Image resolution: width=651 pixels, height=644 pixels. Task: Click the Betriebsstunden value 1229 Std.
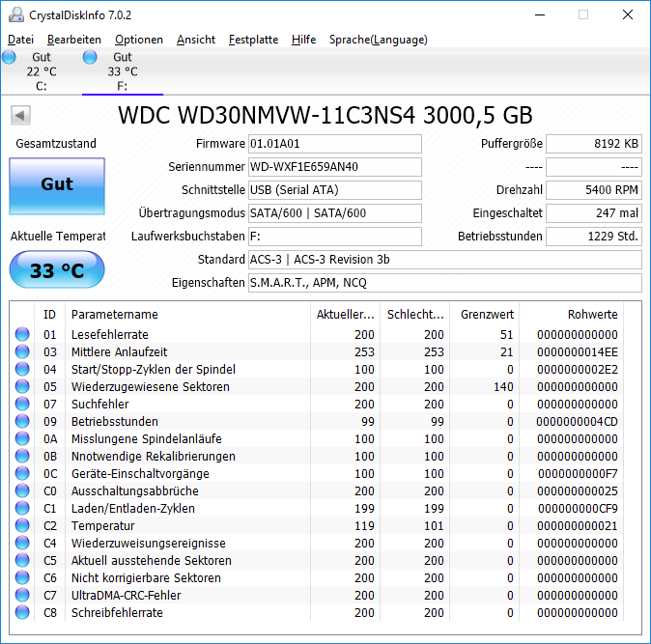(594, 237)
